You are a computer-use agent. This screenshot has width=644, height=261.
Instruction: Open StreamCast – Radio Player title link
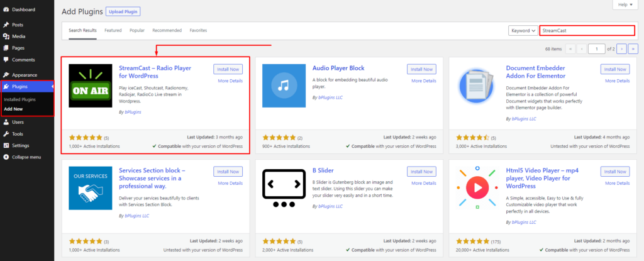(155, 72)
